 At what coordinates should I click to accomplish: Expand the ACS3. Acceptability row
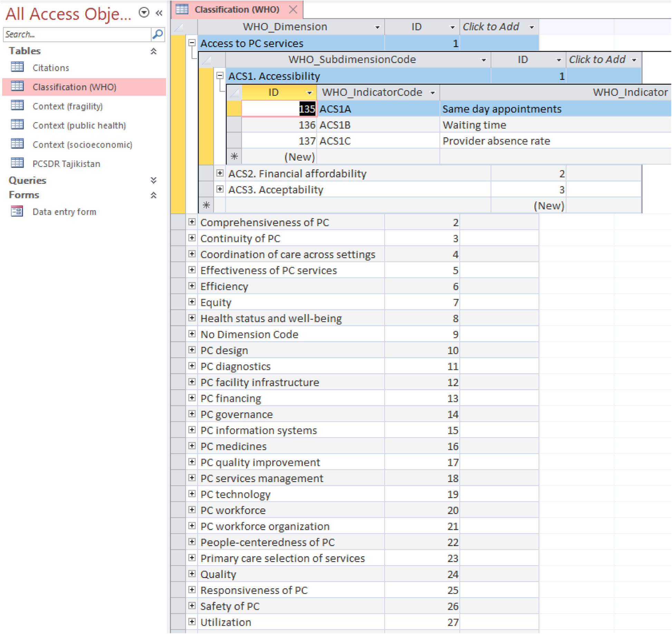click(220, 189)
